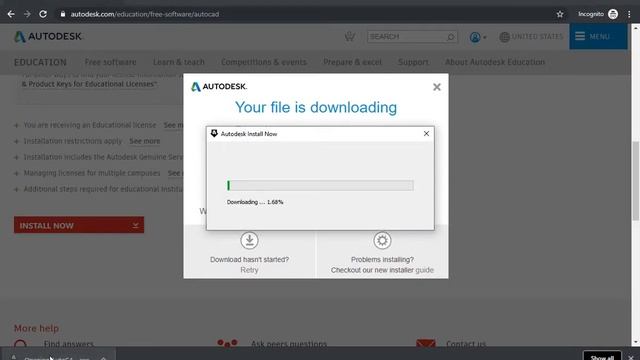Click Show all in the downloads bar
The height and width of the screenshot is (360, 640).
pyautogui.click(x=602, y=356)
